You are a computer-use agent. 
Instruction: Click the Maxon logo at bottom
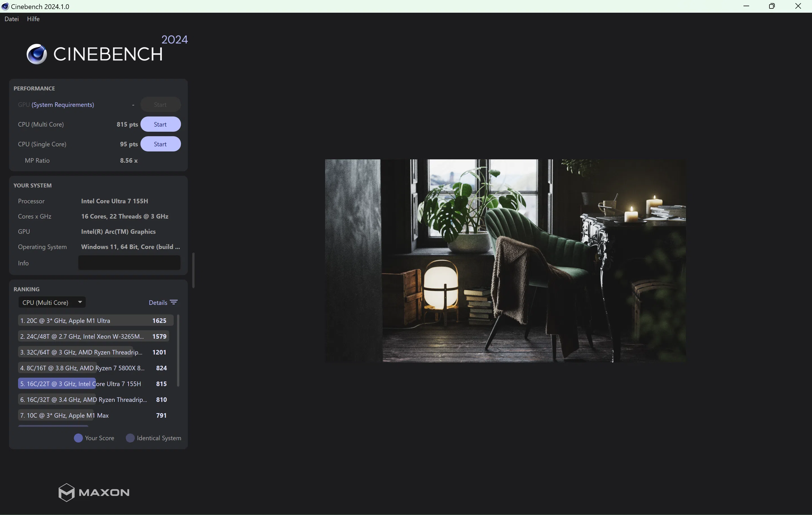tap(94, 492)
